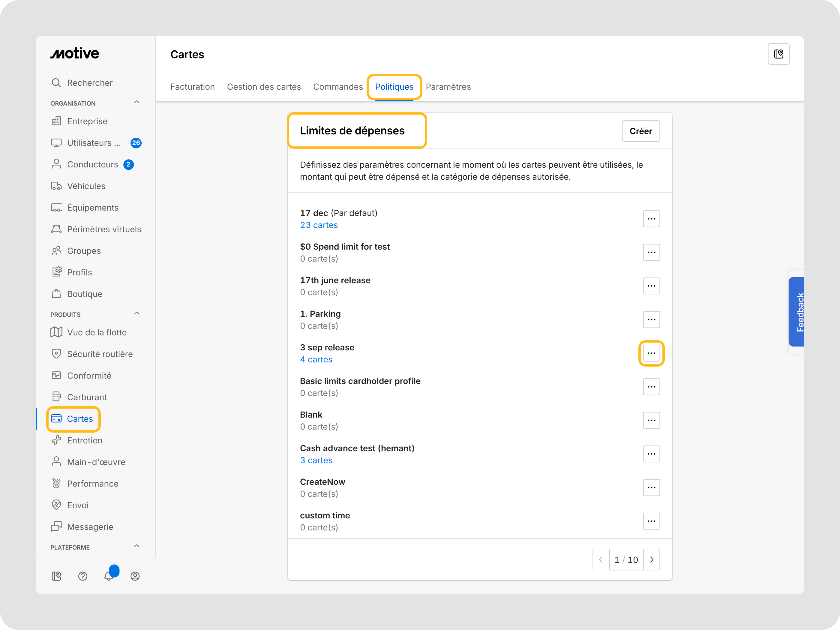
Task: Open the notifications bell icon
Action: pos(109,576)
